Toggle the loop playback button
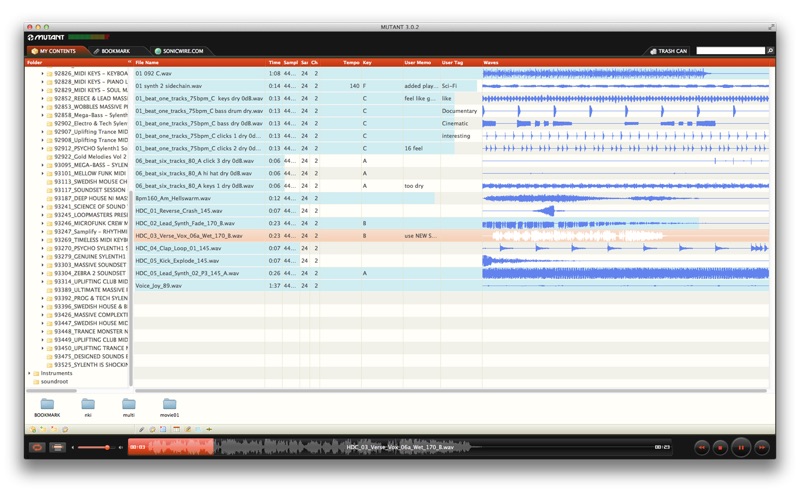 [37, 447]
